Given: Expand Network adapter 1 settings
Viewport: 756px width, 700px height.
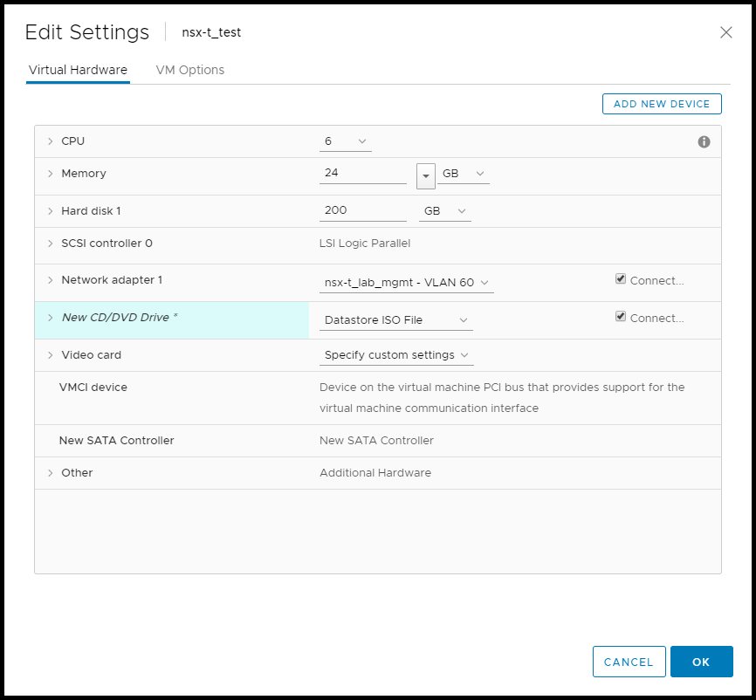Looking at the screenshot, I should [x=51, y=280].
